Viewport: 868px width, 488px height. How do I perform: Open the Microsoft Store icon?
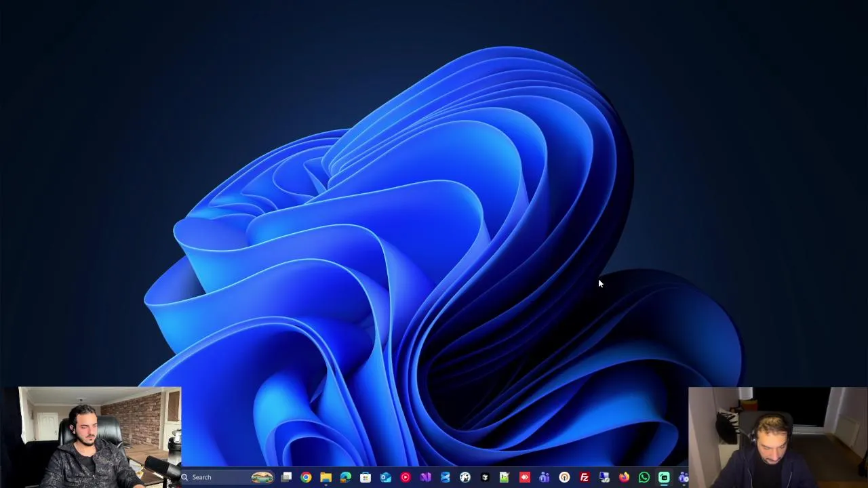pos(366,477)
